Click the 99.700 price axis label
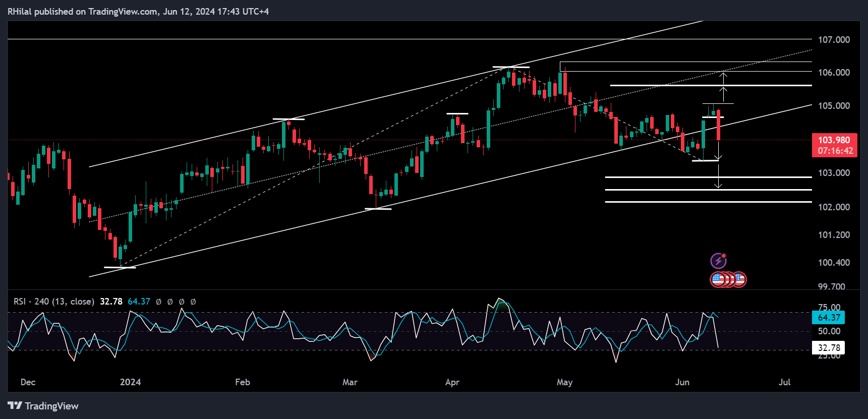The height and width of the screenshot is (419, 868). 832,286
